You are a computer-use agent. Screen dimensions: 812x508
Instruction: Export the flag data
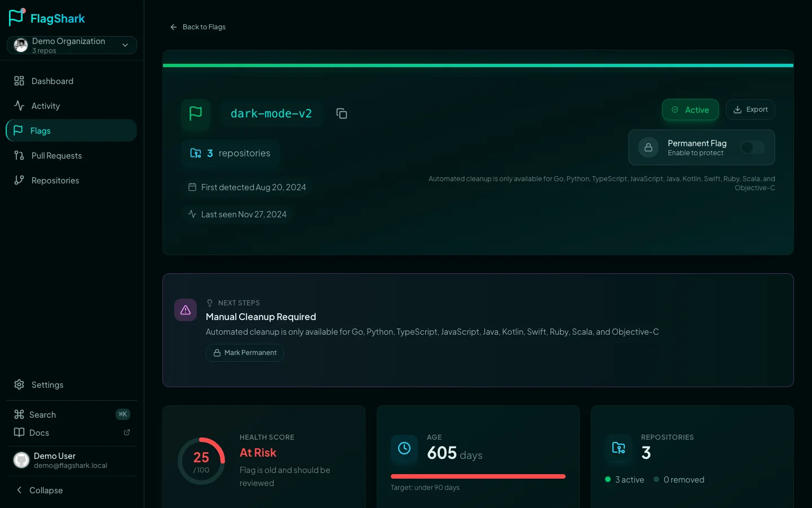pyautogui.click(x=750, y=110)
